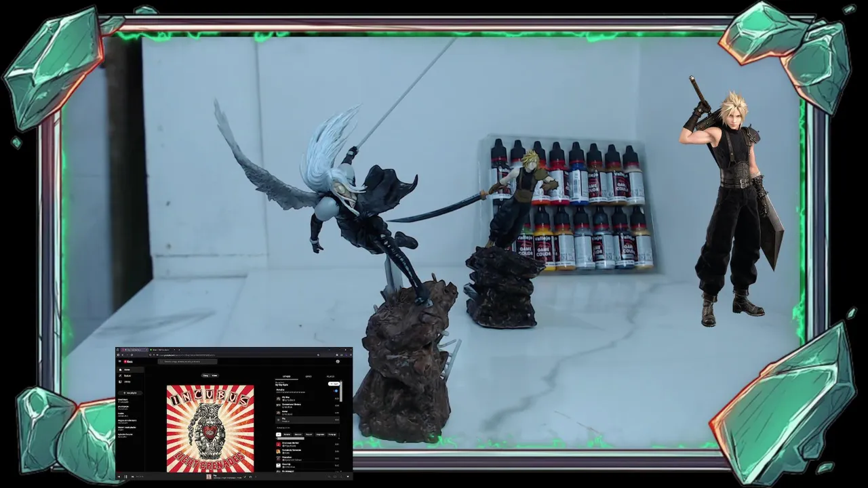The image size is (868, 488).
Task: Select the Deep cuts filter chip
Action: 320,434
